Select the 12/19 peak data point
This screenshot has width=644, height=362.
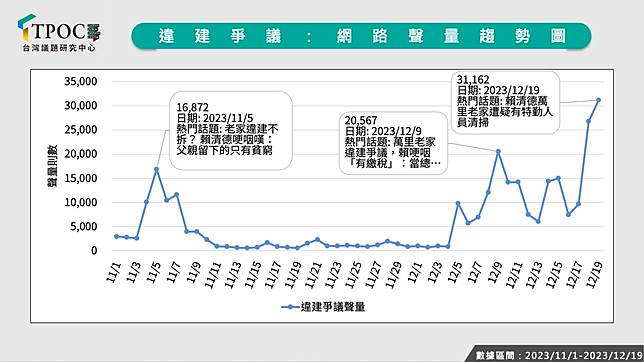(x=598, y=100)
